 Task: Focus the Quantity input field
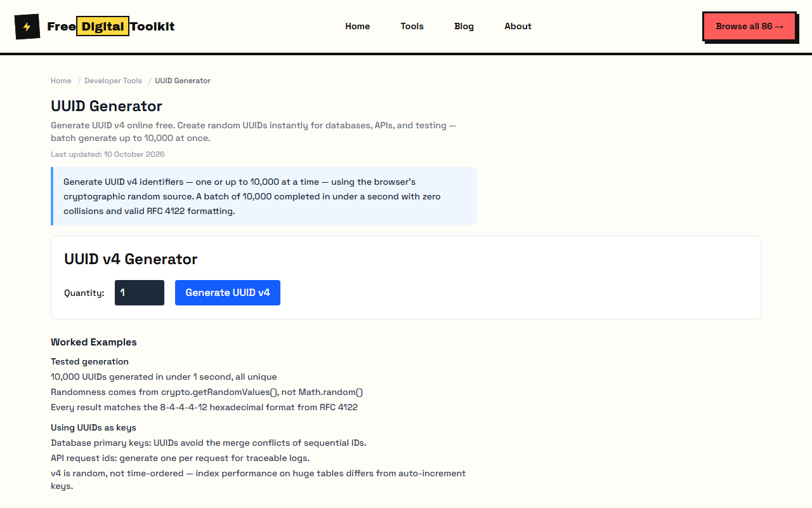pos(140,293)
